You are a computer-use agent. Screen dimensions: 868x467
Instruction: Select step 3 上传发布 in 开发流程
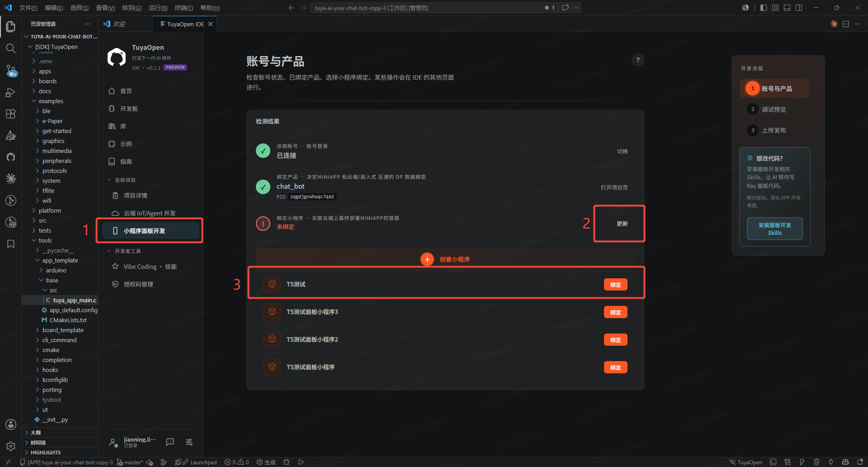click(766, 130)
